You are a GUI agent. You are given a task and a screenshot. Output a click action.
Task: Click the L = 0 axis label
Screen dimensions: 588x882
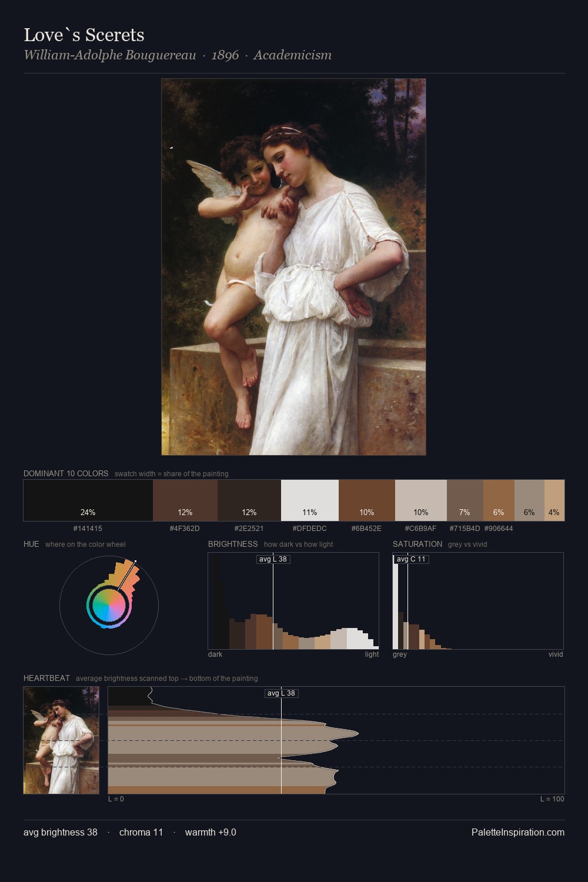click(116, 799)
